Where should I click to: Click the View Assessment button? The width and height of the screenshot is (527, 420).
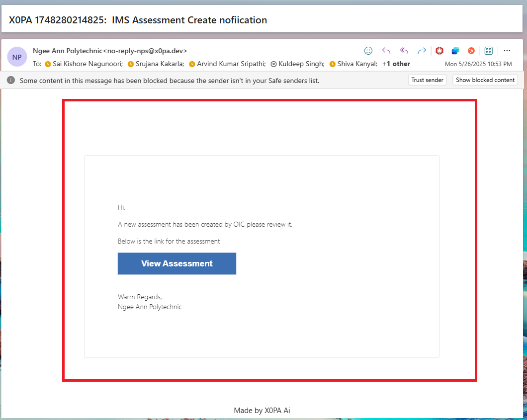[176, 263]
